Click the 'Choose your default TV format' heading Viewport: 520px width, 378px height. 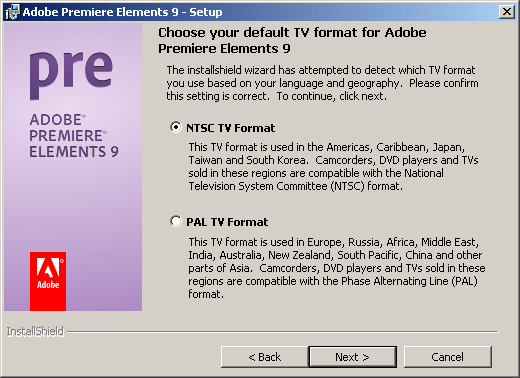292,41
